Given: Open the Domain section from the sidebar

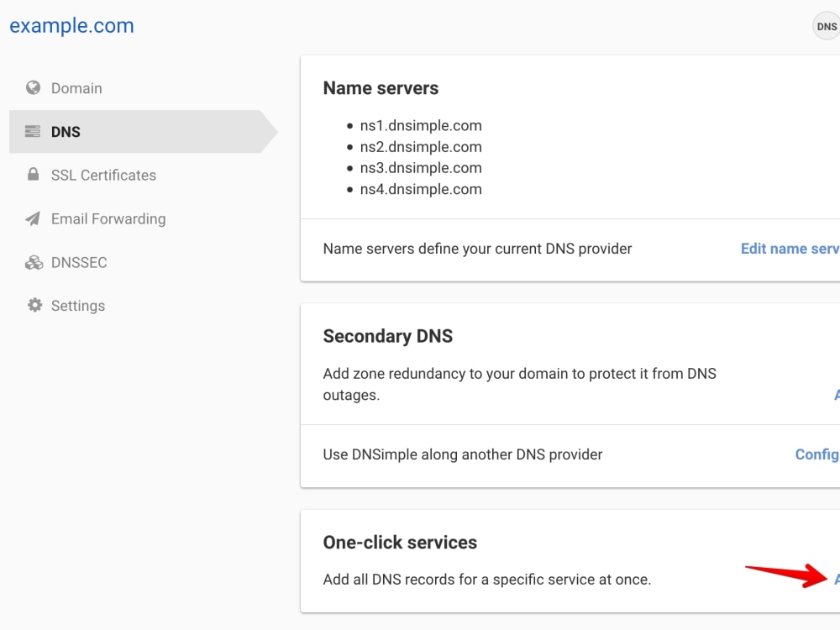Looking at the screenshot, I should click(x=76, y=87).
